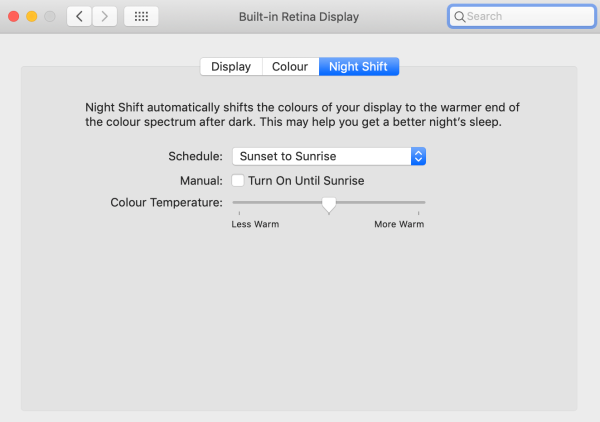Click the magnifying glass search icon
Image resolution: width=600 pixels, height=422 pixels.
[x=459, y=16]
